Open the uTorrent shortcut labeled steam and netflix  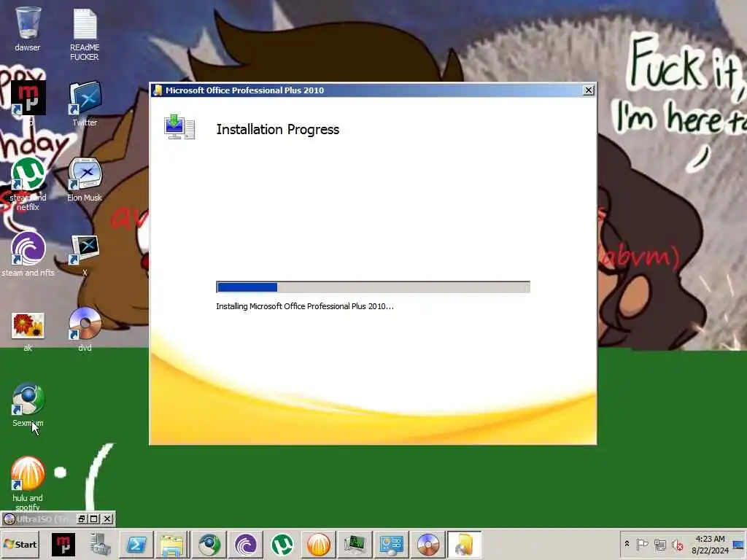(x=28, y=174)
